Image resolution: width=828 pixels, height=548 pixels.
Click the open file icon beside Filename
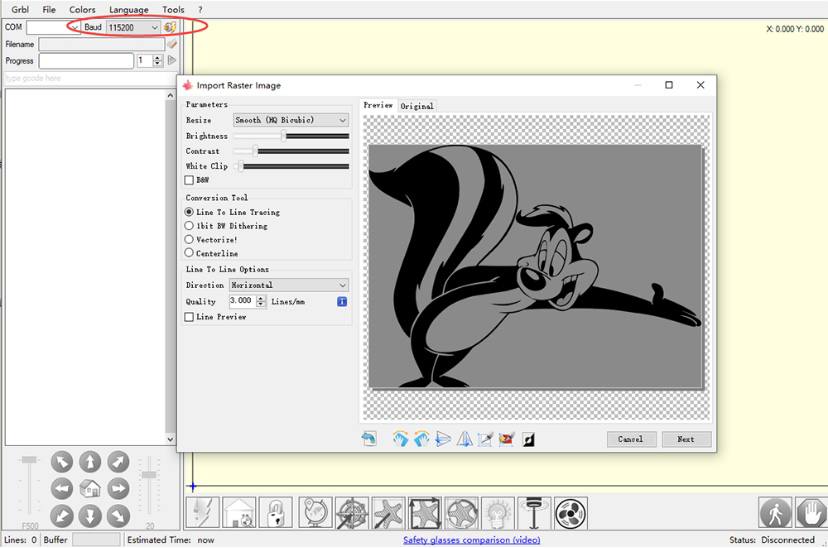point(172,44)
